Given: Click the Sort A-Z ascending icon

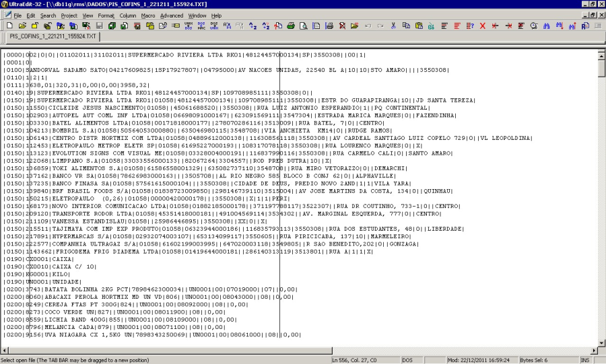Looking at the screenshot, I should tap(252, 26).
